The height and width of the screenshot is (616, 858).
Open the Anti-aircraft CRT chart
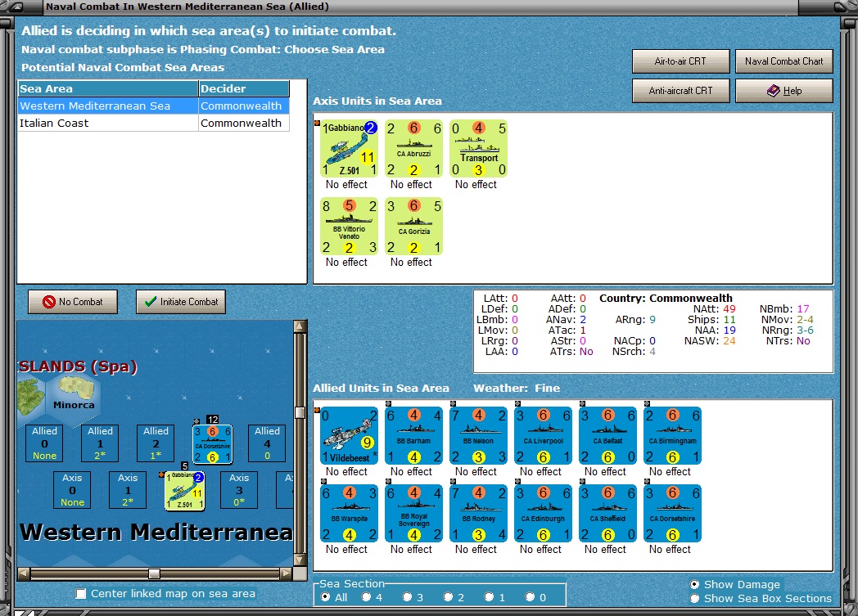pos(680,91)
